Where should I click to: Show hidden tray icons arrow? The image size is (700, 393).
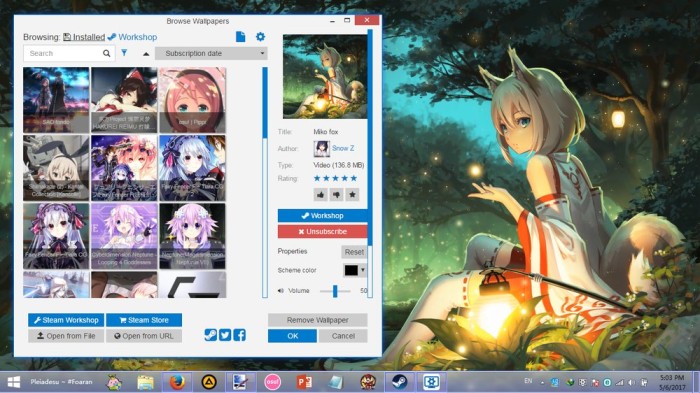click(x=542, y=383)
